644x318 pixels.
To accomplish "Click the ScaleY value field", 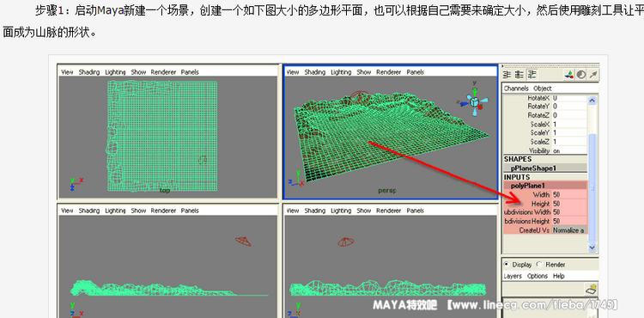I will coord(569,132).
